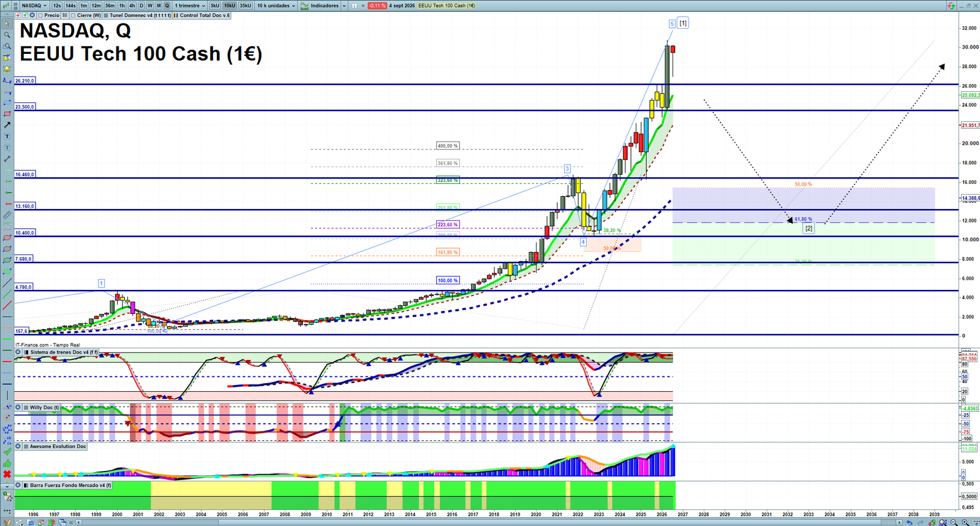
Task: Collapse bottom bar with double chevron
Action: tap(71, 522)
